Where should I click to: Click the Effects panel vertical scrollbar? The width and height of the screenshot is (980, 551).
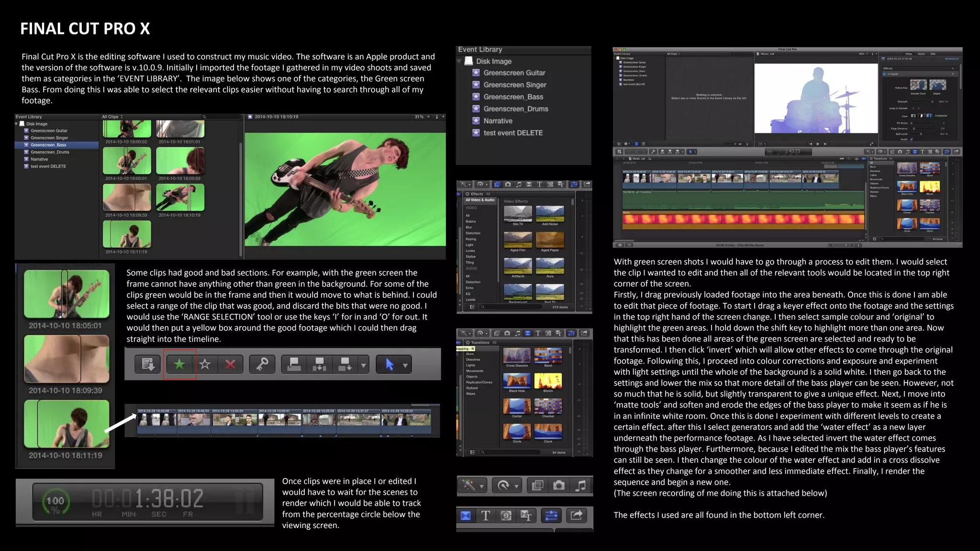coord(572,202)
